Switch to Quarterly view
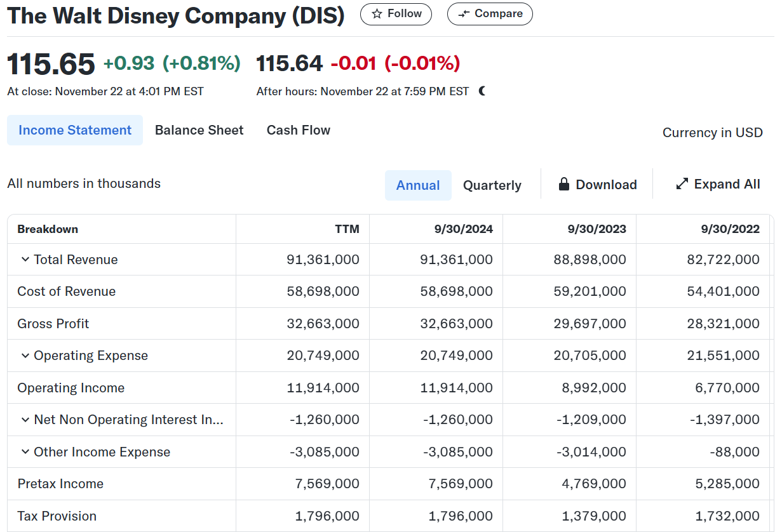 pos(492,185)
